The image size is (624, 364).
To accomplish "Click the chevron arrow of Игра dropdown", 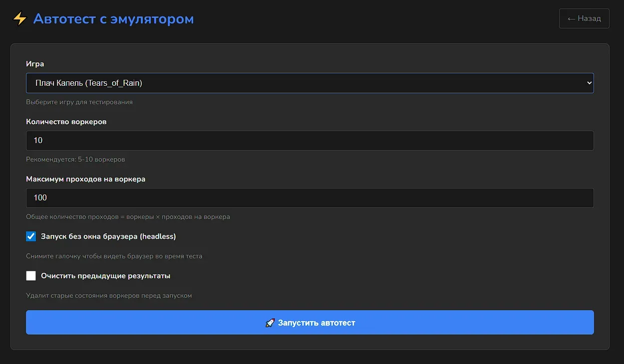I will point(589,83).
